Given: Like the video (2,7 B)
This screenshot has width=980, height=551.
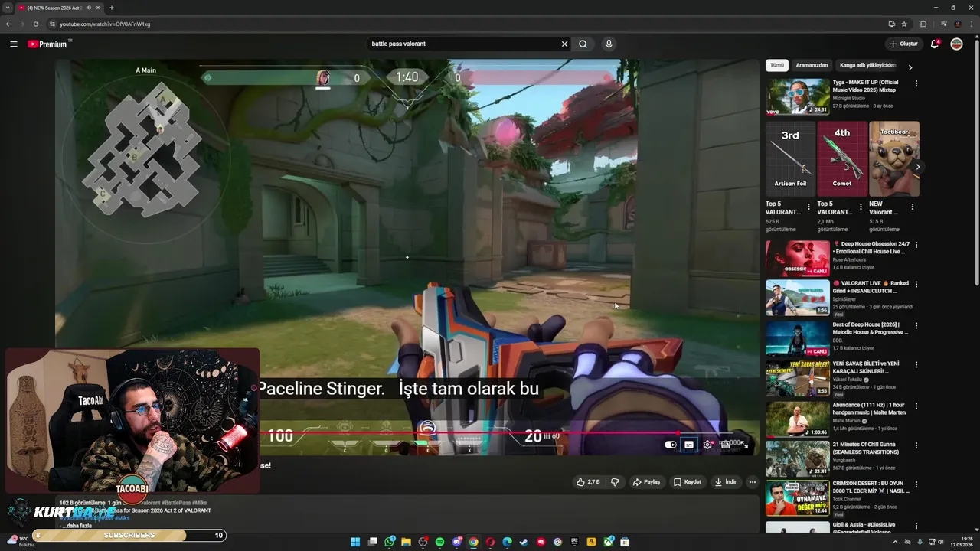Looking at the screenshot, I should click(x=588, y=482).
